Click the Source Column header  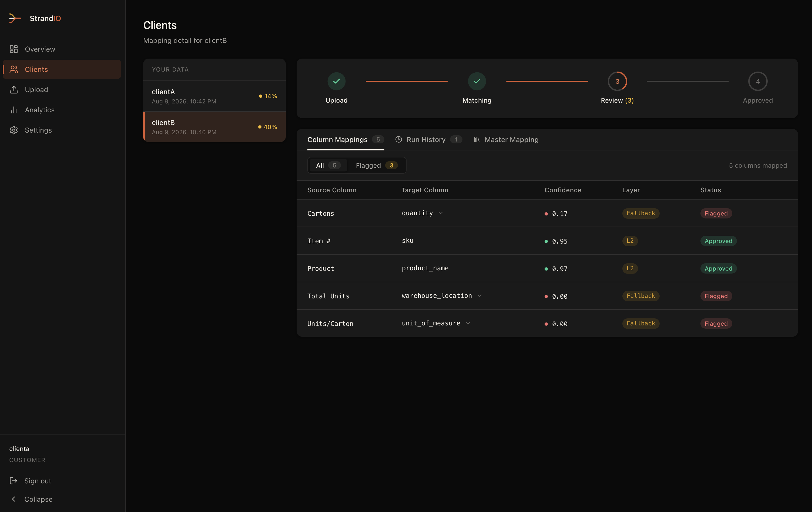332,190
